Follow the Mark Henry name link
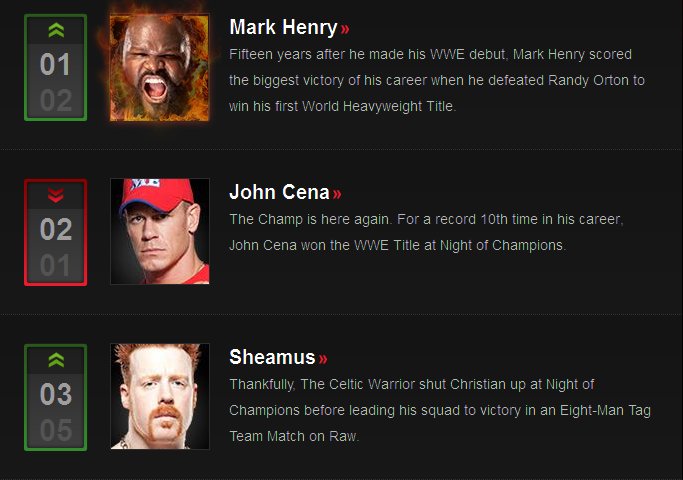The height and width of the screenshot is (480, 683). click(x=283, y=27)
